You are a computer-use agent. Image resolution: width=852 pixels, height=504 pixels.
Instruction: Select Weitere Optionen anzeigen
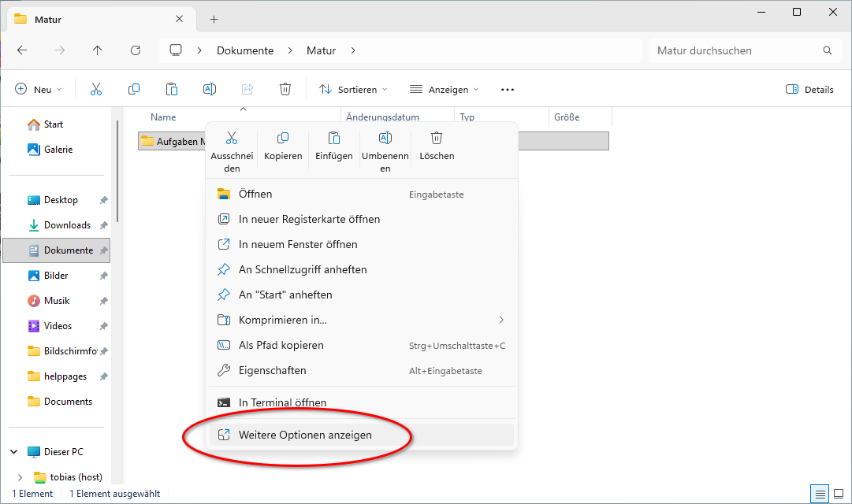pos(305,435)
